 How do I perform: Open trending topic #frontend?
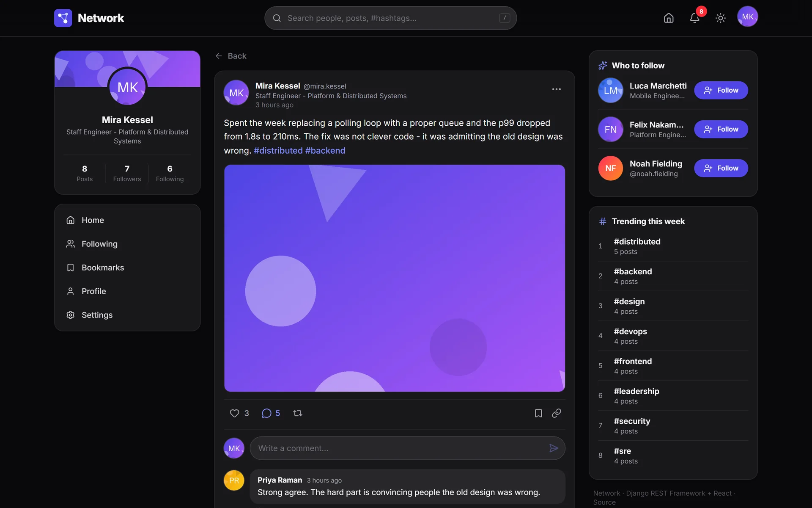tap(673, 366)
